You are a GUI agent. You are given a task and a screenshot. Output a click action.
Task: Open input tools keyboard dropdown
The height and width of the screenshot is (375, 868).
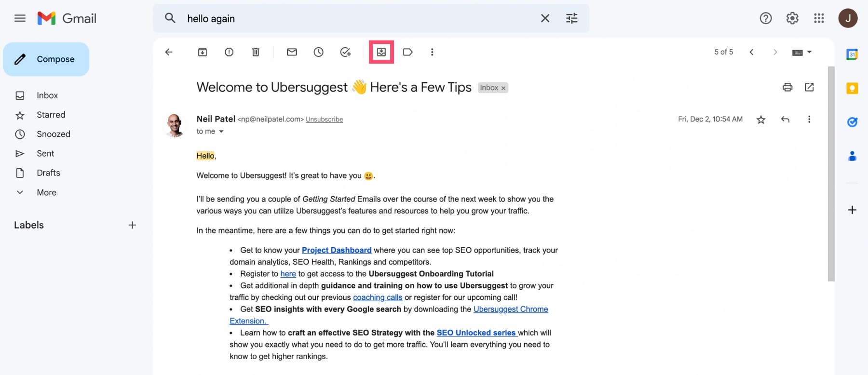pos(802,52)
